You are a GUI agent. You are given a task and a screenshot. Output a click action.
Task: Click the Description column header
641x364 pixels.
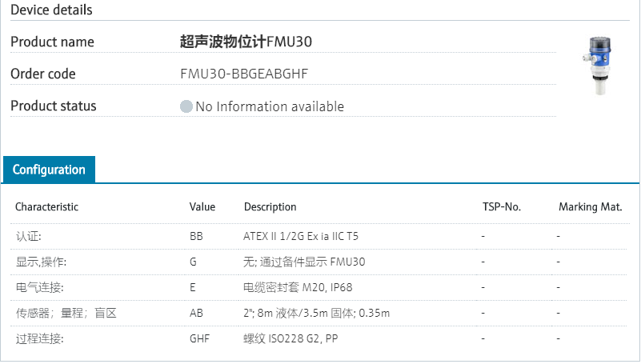point(270,206)
